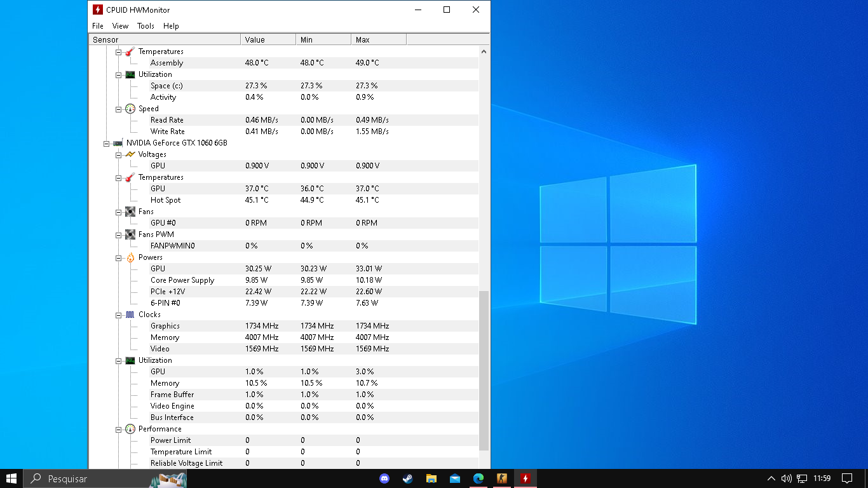Click the vertical scrollbar thumb

pyautogui.click(x=484, y=370)
